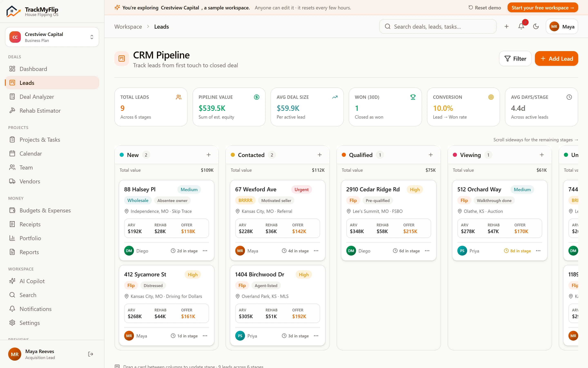This screenshot has height=368, width=588.
Task: Click the CRM Pipeline board icon
Action: [x=121, y=58]
